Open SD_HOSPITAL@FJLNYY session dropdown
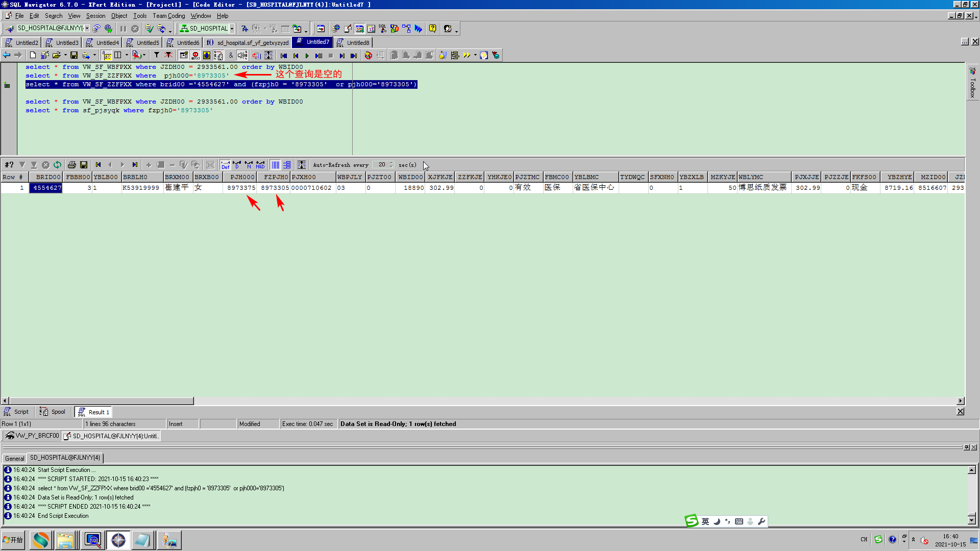The height and width of the screenshot is (551, 980). pyautogui.click(x=87, y=29)
